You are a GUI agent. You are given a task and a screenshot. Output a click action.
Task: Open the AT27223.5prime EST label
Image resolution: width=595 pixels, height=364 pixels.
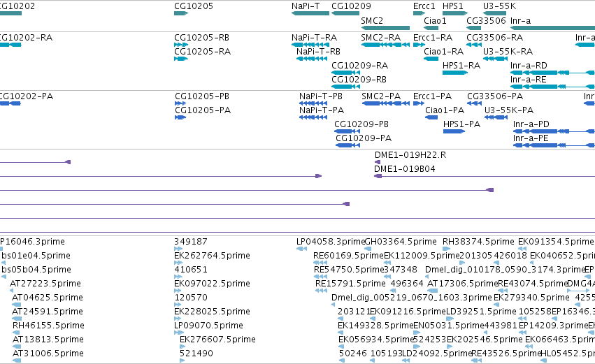[45, 284]
